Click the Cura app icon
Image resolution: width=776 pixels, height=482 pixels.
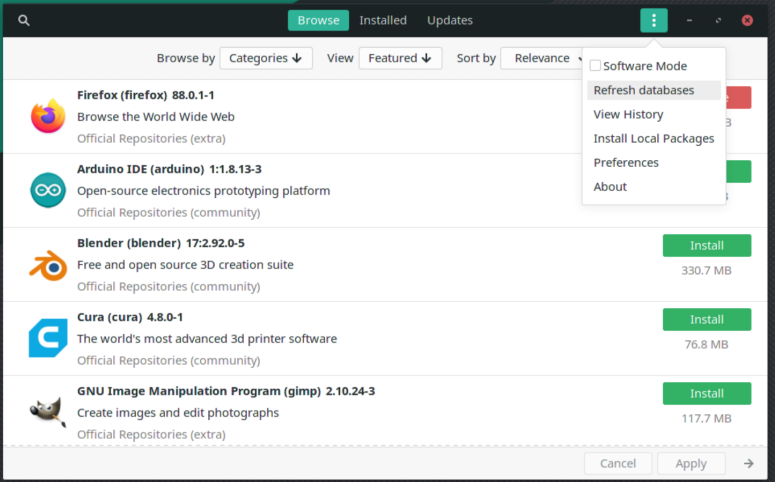48,338
